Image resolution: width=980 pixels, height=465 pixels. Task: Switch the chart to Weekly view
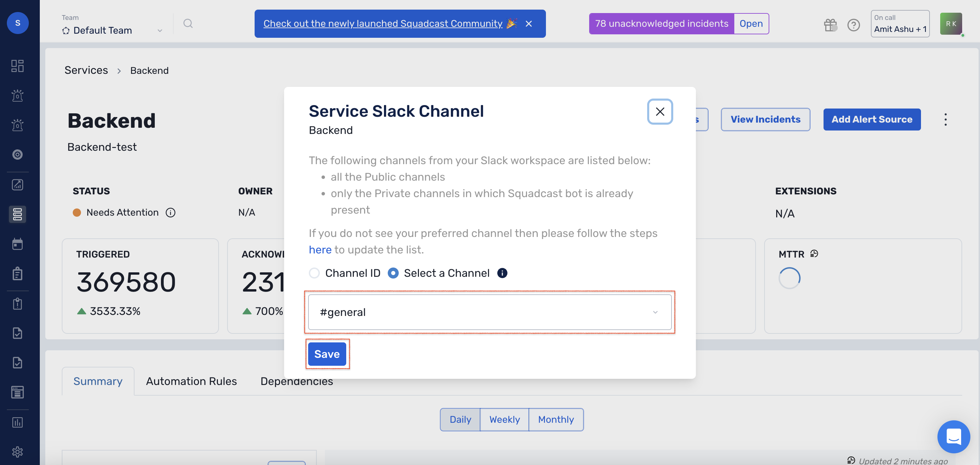pyautogui.click(x=504, y=419)
